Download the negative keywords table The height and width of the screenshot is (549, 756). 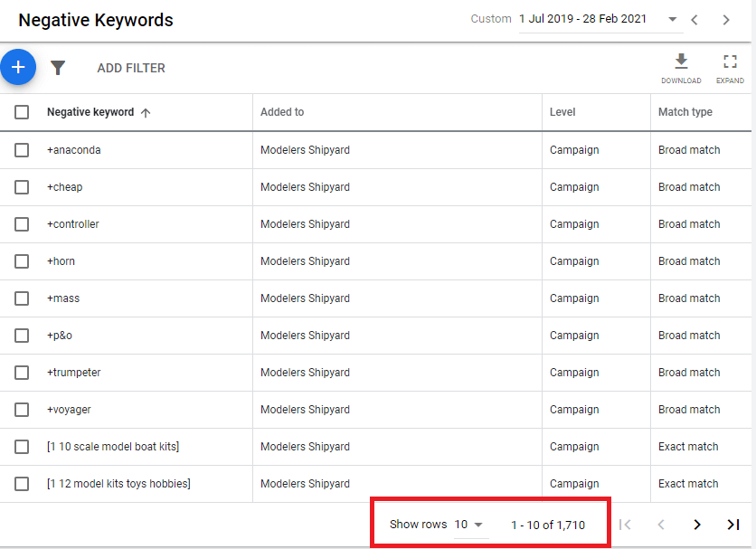681,68
